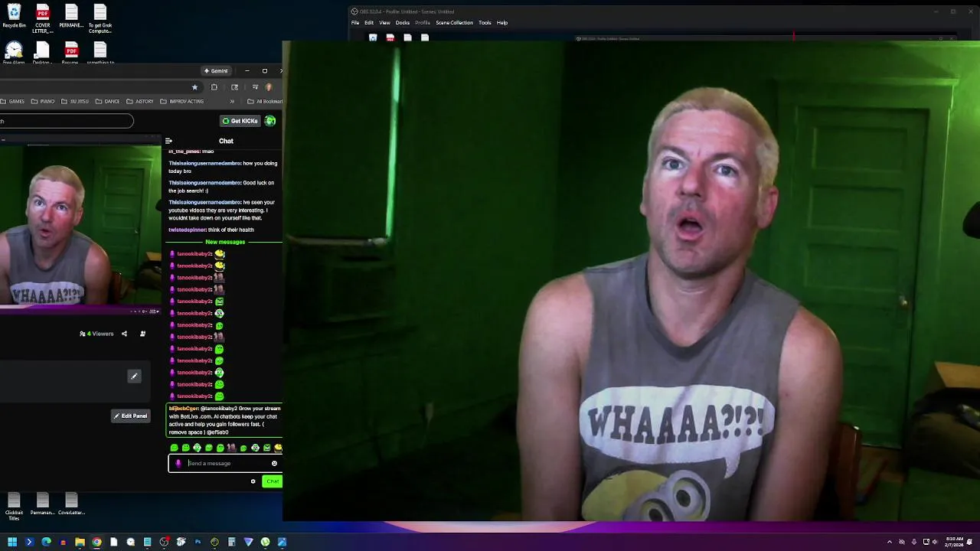The height and width of the screenshot is (551, 980).
Task: Click username twistedspinner in chat
Action: 188,230
